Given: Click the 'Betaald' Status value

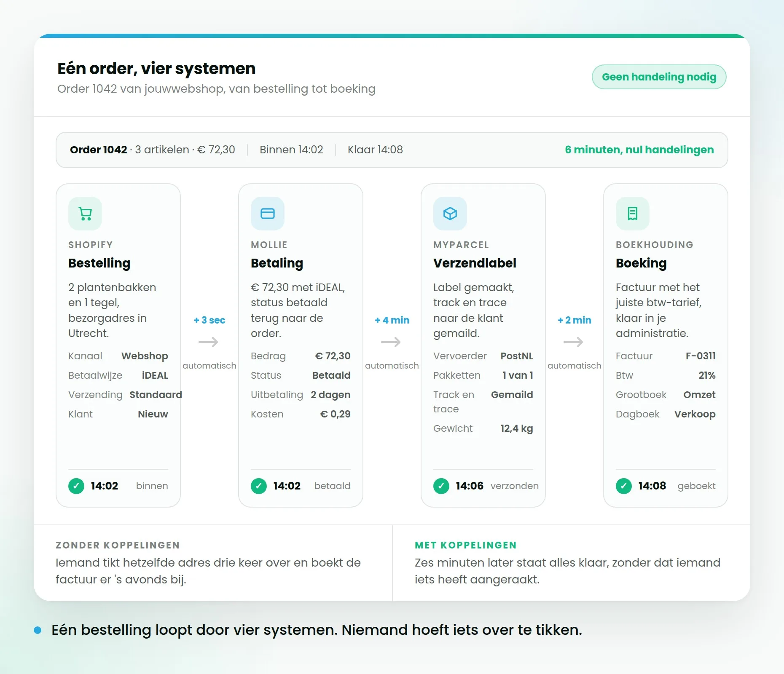Looking at the screenshot, I should [331, 375].
